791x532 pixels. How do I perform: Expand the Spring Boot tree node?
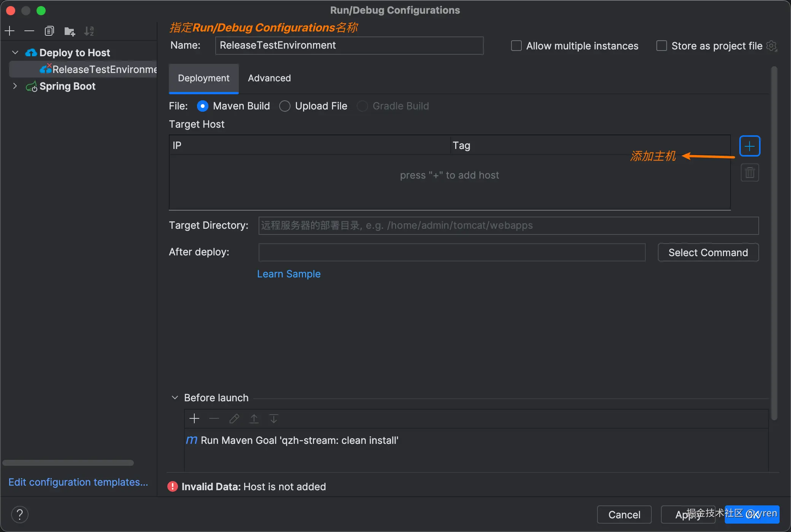(x=15, y=86)
